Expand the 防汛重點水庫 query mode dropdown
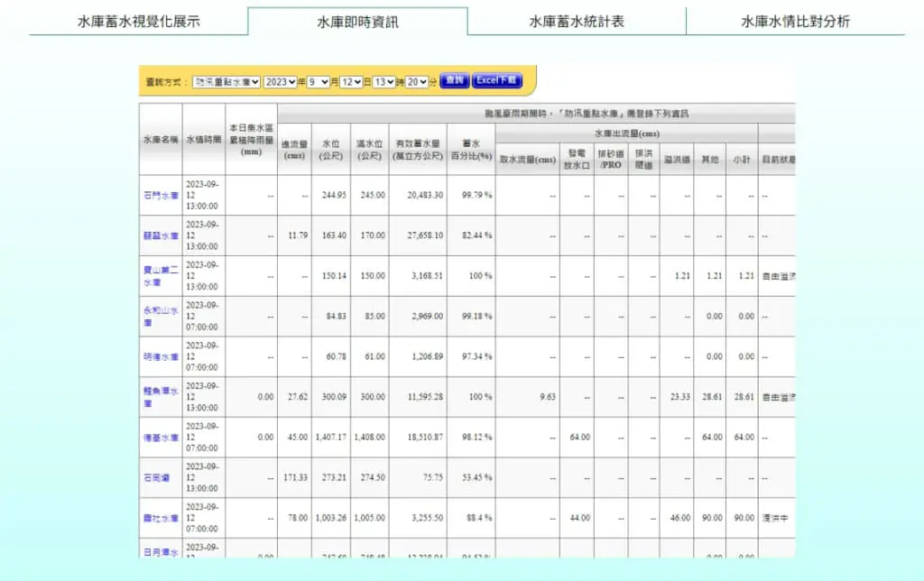Screen dimensions: 924x581 (x=226, y=82)
